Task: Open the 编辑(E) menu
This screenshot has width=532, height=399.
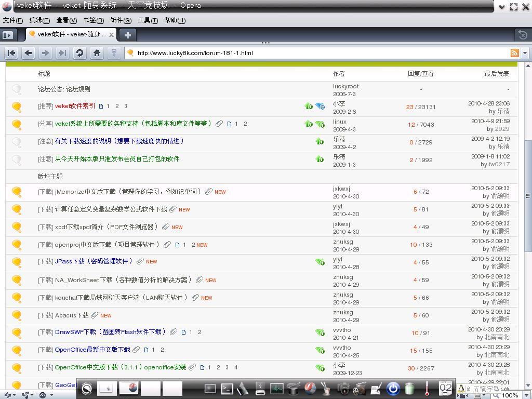Action: pyautogui.click(x=39, y=20)
